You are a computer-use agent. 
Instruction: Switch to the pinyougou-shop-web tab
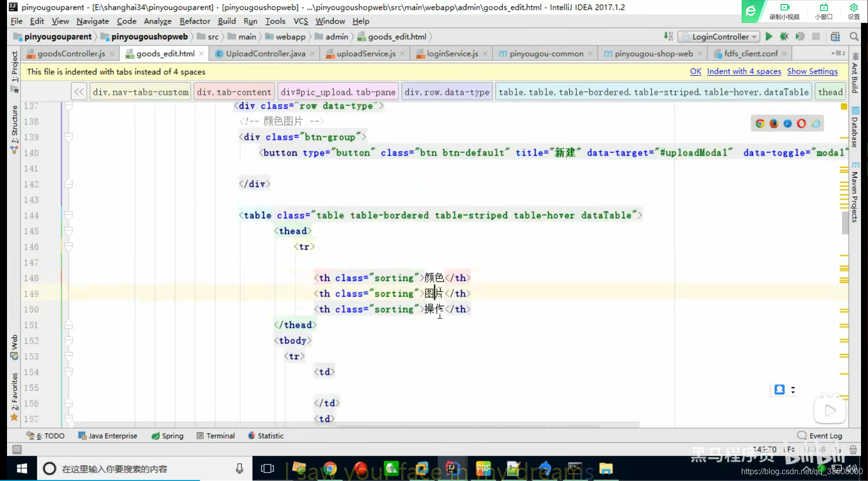653,53
